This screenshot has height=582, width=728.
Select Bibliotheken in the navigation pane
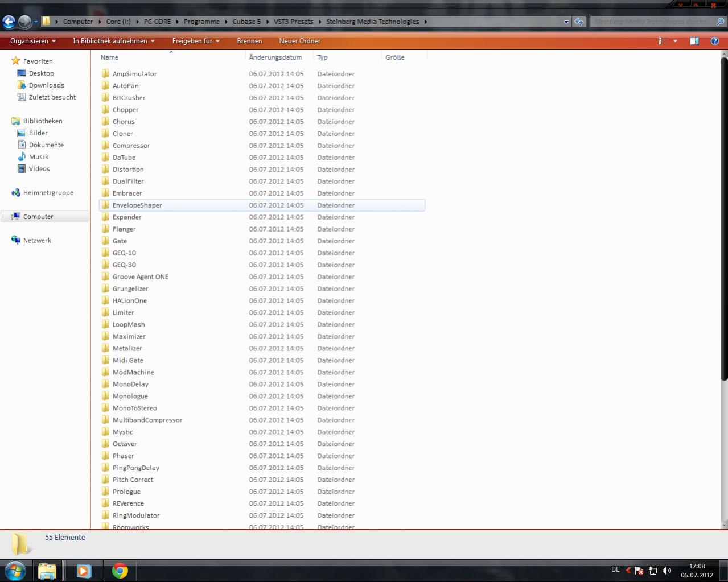click(x=43, y=121)
